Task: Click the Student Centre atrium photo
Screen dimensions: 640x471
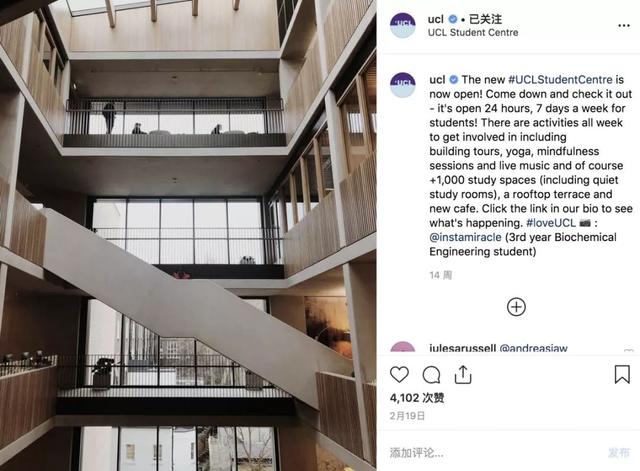Action: (x=188, y=236)
